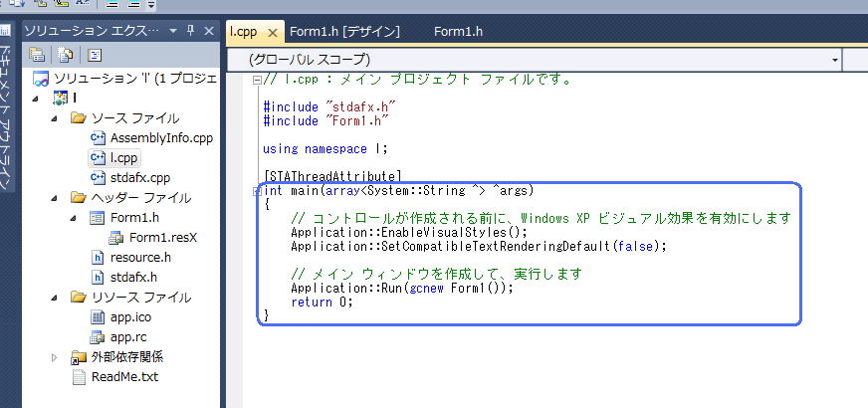Expand the 外部依存関係 folder node
This screenshot has width=868, height=408.
[55, 356]
